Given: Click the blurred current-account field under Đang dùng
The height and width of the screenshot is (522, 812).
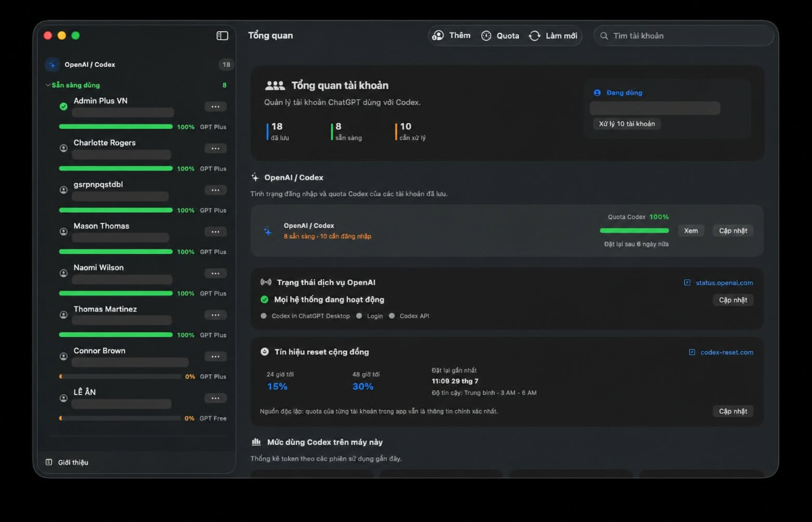Looking at the screenshot, I should coord(655,108).
